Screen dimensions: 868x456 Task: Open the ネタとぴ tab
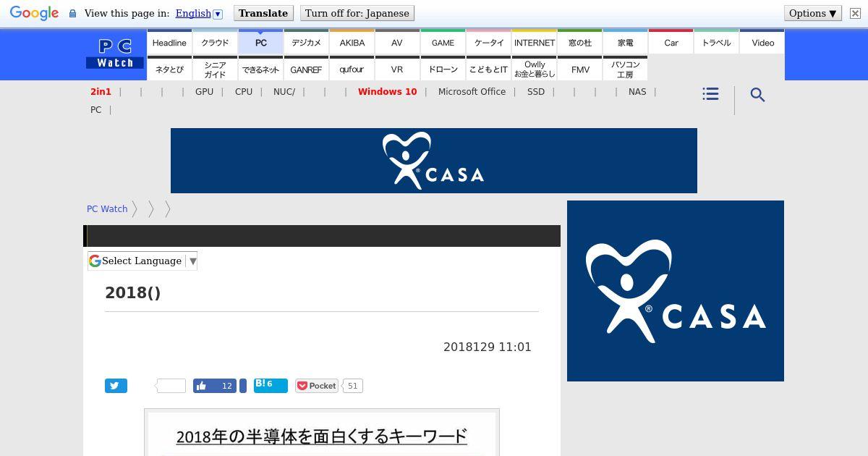click(x=169, y=69)
